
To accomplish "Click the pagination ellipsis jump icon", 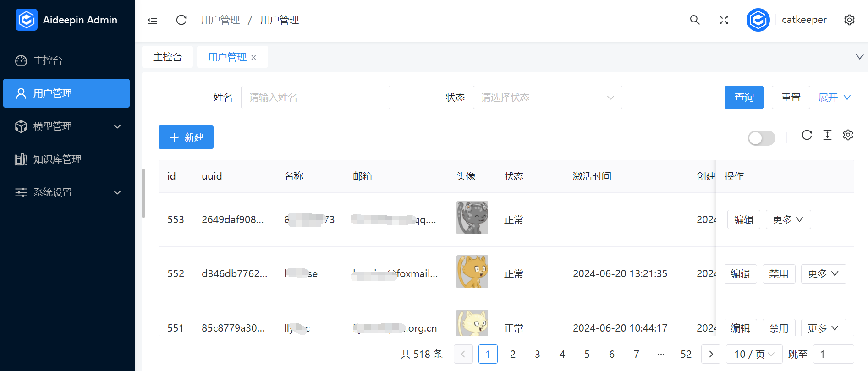I will coord(661,354).
